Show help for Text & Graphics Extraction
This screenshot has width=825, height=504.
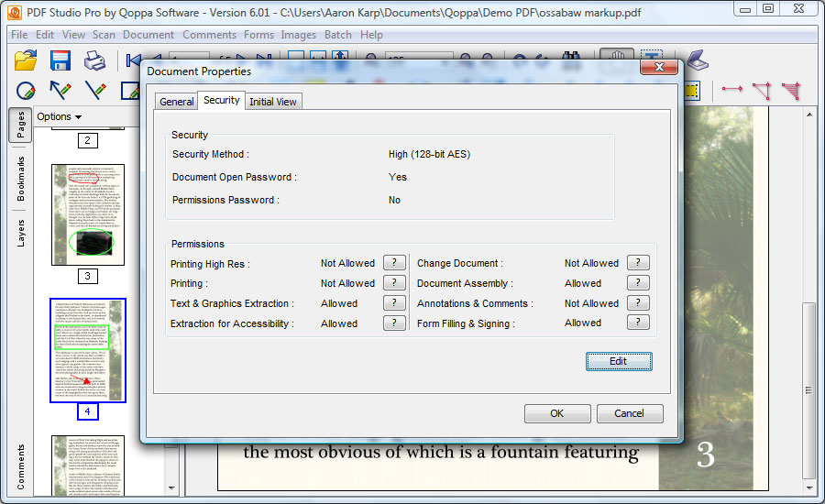tap(394, 302)
